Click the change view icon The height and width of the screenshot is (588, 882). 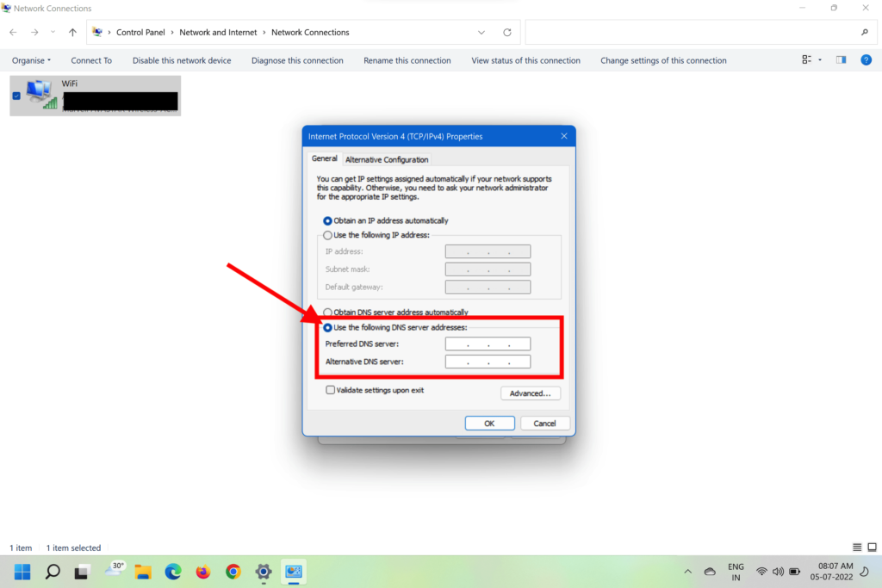click(x=806, y=59)
